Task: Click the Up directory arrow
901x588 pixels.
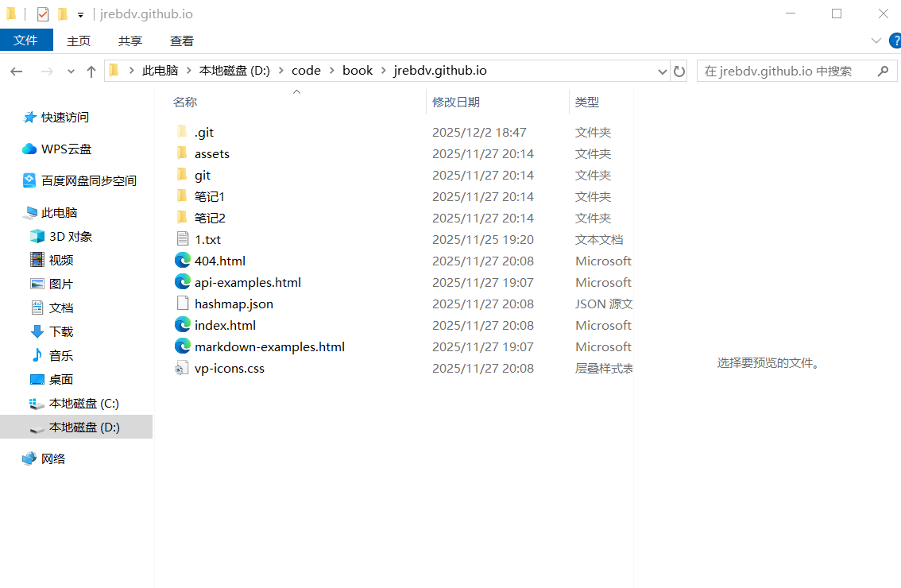Action: (91, 72)
